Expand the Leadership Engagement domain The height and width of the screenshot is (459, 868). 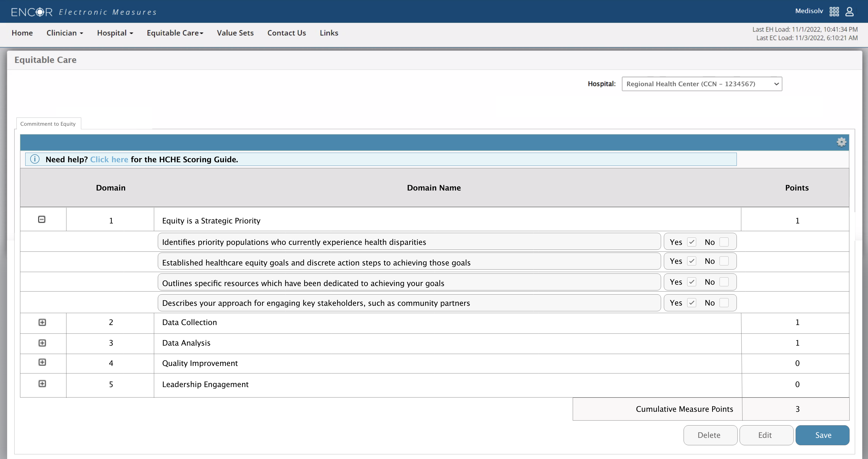coord(42,384)
